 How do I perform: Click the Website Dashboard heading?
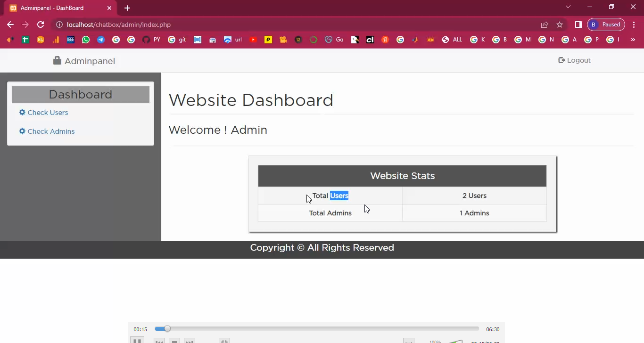pyautogui.click(x=251, y=100)
